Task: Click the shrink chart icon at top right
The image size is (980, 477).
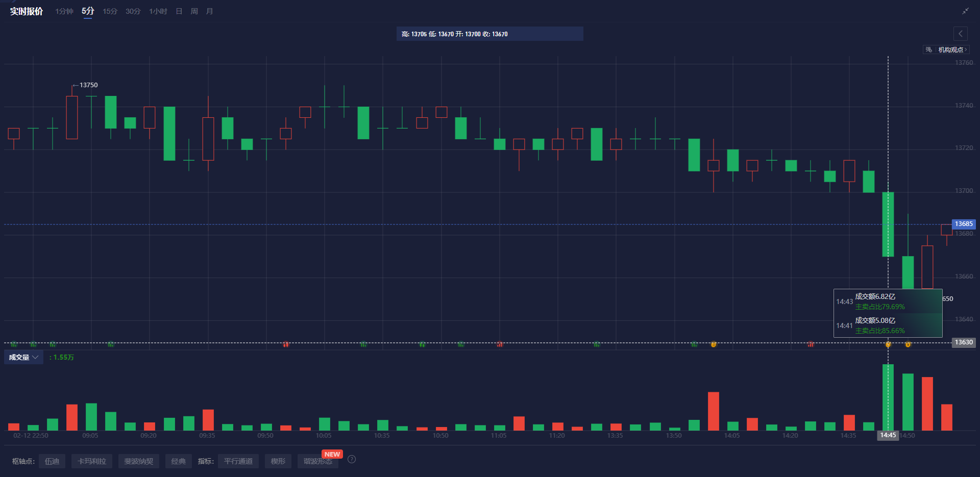Action: (966, 10)
